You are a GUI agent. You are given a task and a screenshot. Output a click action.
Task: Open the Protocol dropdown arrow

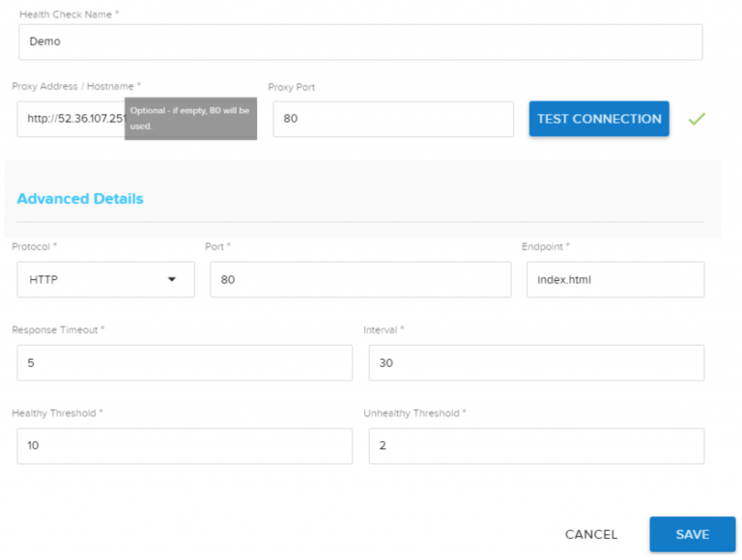click(x=172, y=280)
